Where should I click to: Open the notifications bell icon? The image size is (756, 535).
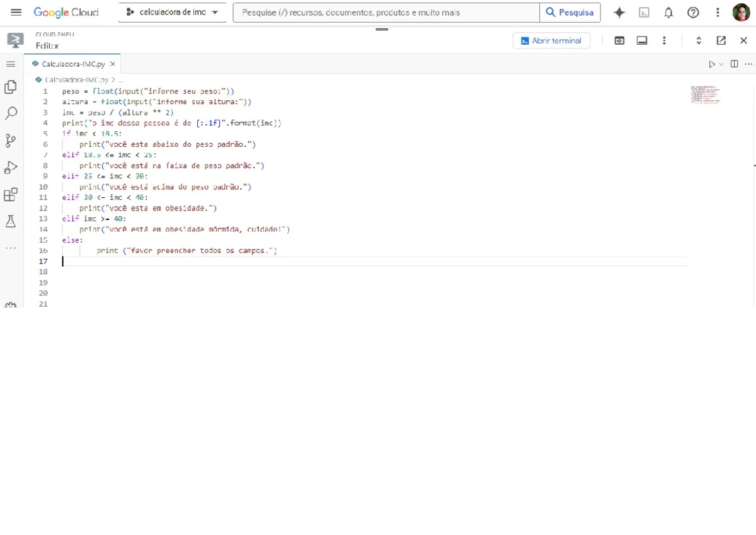[x=668, y=13]
